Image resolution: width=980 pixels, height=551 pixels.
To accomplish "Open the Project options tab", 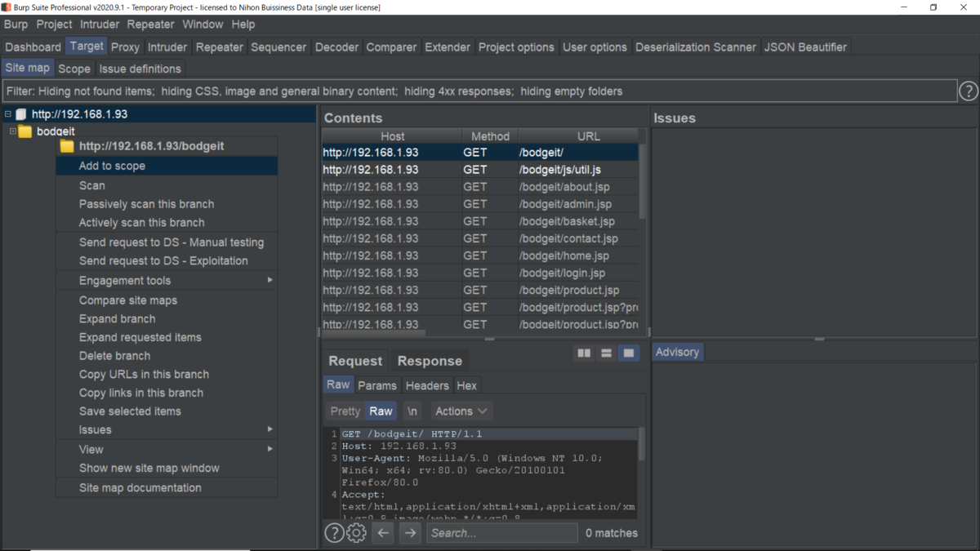I will [x=516, y=47].
